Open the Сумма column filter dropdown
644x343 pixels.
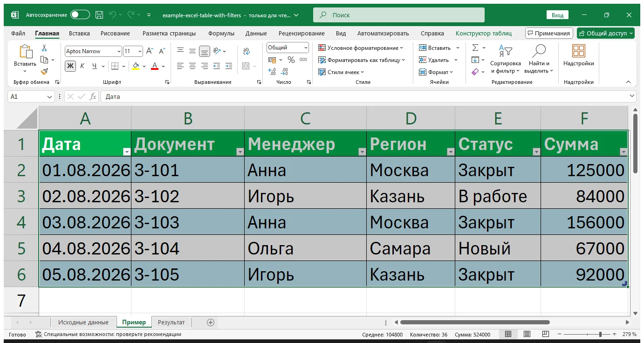623,151
